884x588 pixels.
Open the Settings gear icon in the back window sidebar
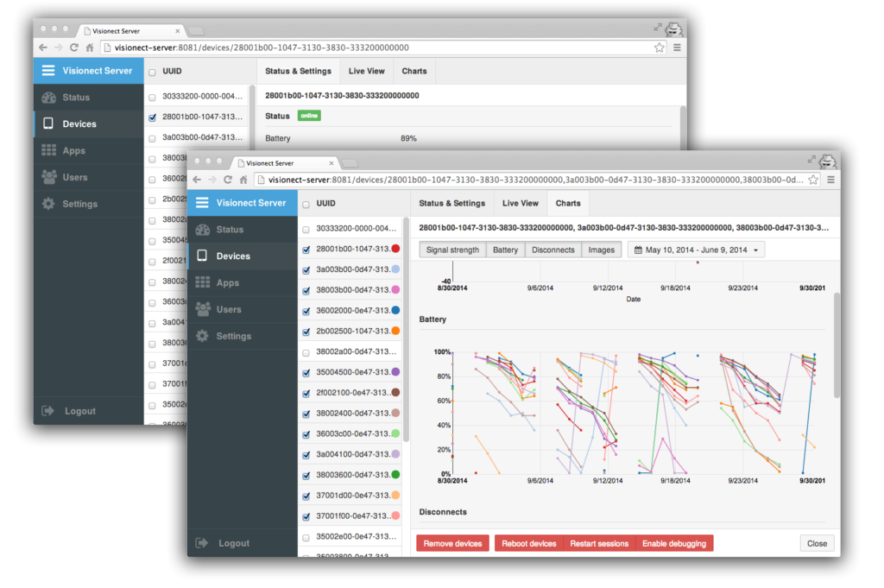click(x=48, y=204)
